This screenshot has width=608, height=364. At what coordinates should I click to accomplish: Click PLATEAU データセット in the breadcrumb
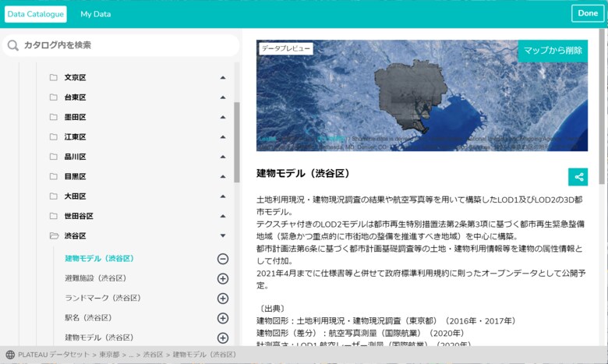(x=54, y=355)
